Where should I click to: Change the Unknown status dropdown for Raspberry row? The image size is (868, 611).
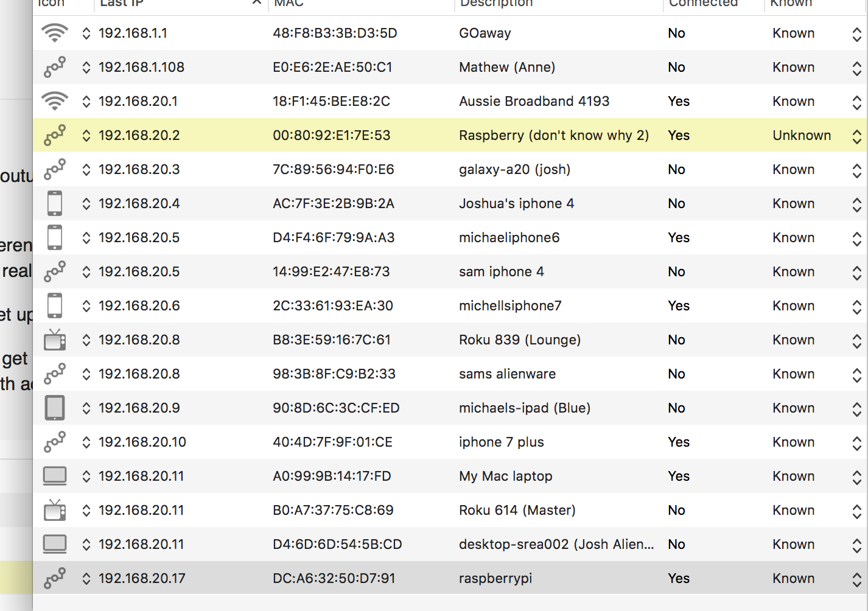[857, 136]
